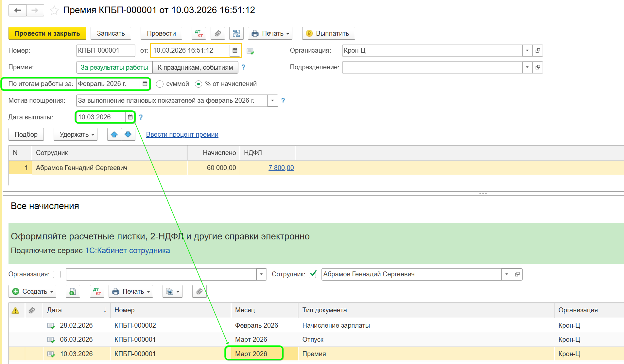Click the paperclip attachments icon in top toolbar
The image size is (624, 364).
pyautogui.click(x=217, y=33)
